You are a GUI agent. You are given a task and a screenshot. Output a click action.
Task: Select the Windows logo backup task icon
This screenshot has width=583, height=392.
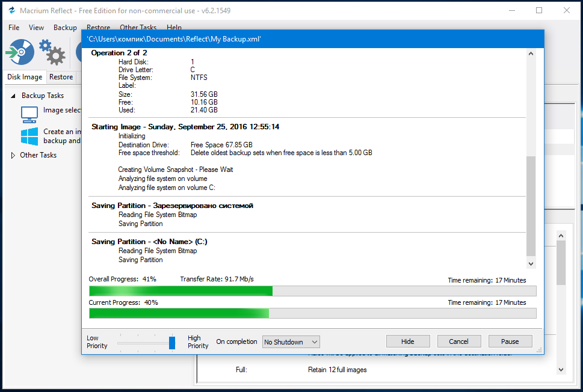click(x=29, y=136)
